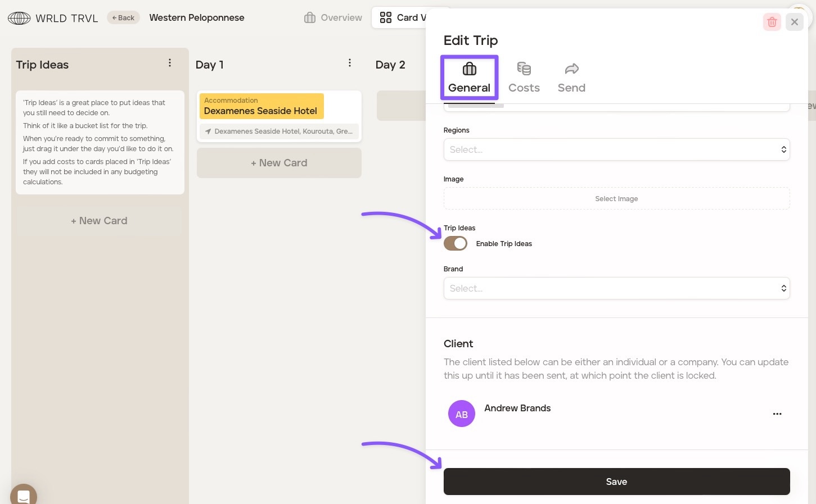Go back using the Back button
This screenshot has width=816, height=504.
pos(123,17)
